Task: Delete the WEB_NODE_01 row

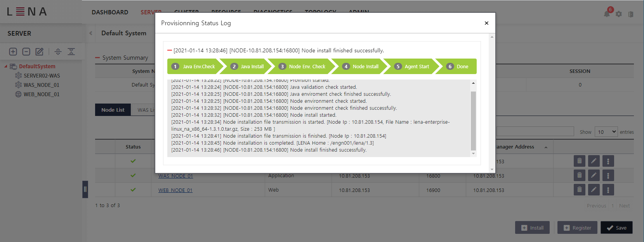Action: [579, 190]
